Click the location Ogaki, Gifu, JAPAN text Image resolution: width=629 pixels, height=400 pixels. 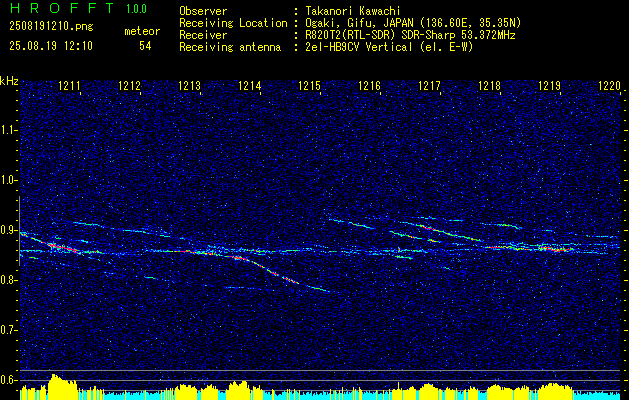[x=413, y=23]
